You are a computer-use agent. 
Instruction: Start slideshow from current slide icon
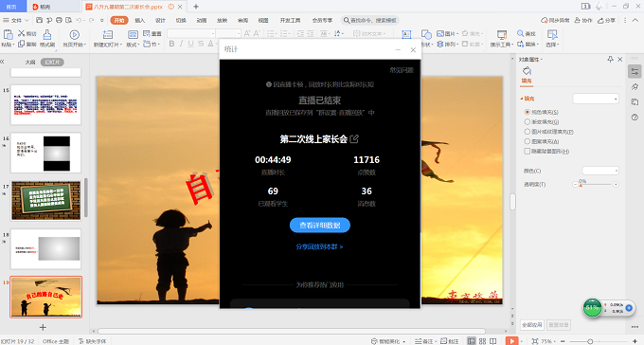point(74,34)
